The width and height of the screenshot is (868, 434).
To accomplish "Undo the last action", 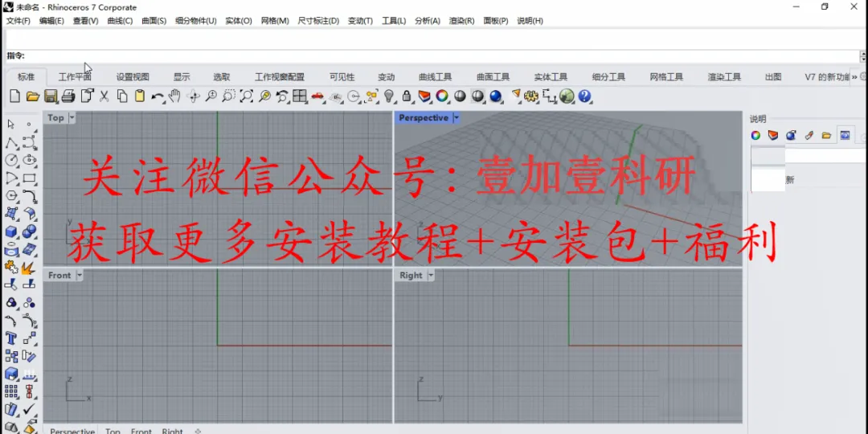I will (x=158, y=96).
